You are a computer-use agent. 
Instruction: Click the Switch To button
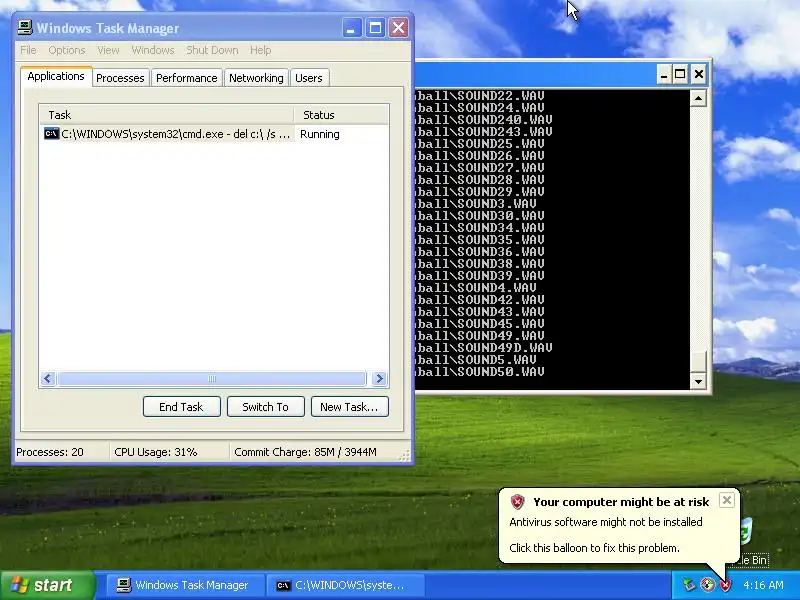tap(266, 407)
